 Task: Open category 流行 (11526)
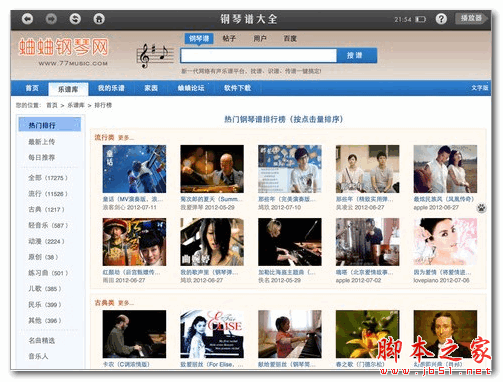coord(48,194)
